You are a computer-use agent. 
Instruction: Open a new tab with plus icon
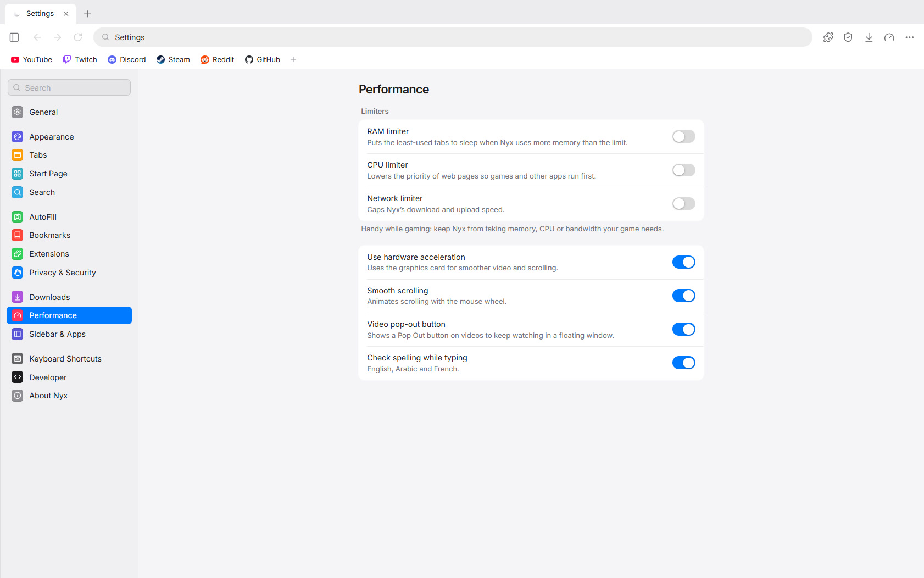tap(87, 14)
